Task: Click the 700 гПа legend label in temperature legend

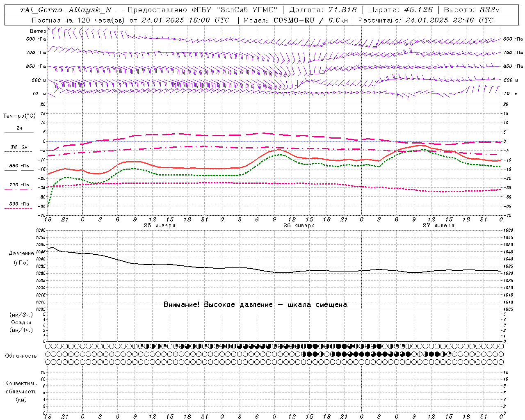Action: click(x=19, y=185)
